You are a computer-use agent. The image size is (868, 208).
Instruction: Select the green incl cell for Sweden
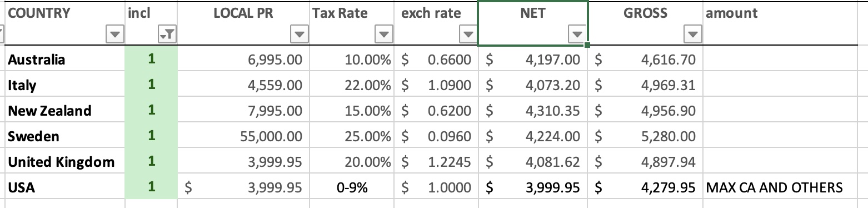coord(152,136)
